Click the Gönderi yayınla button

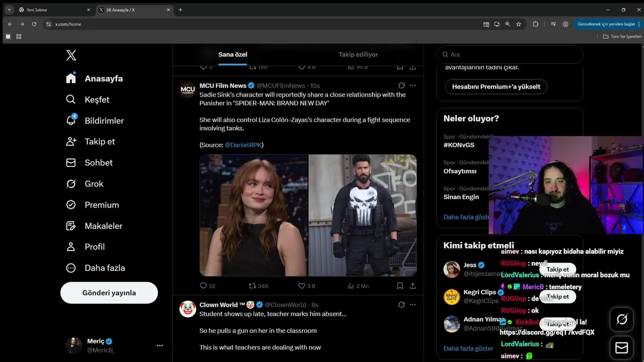[x=109, y=293]
